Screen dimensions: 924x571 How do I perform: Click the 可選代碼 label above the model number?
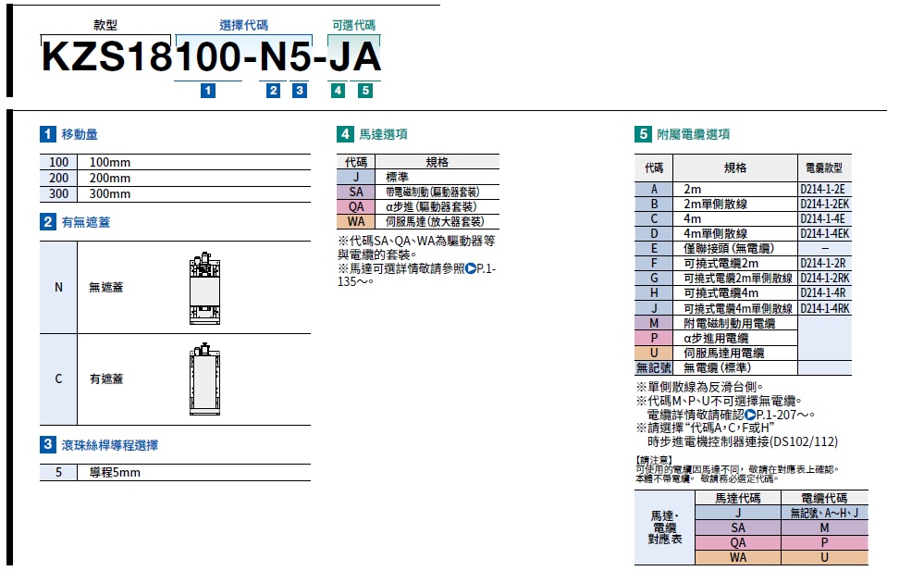(x=354, y=25)
